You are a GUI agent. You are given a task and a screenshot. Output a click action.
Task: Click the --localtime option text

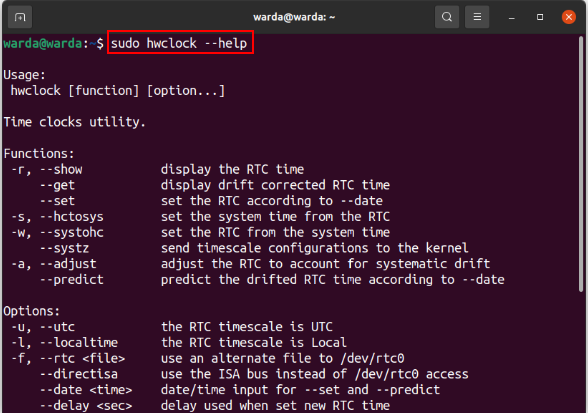[79, 342]
